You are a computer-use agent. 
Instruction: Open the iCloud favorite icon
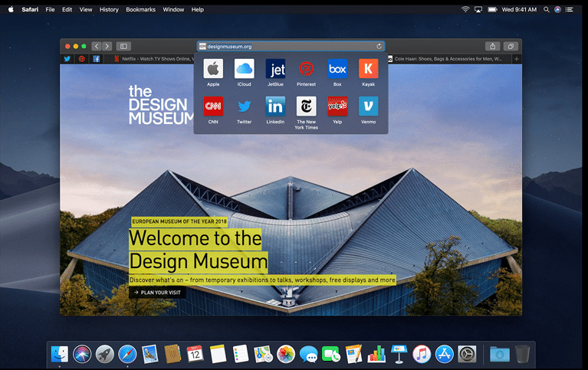coord(244,69)
